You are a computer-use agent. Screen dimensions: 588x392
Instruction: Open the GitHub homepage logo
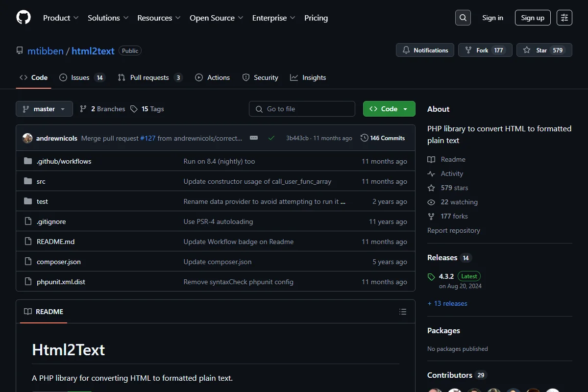(24, 18)
